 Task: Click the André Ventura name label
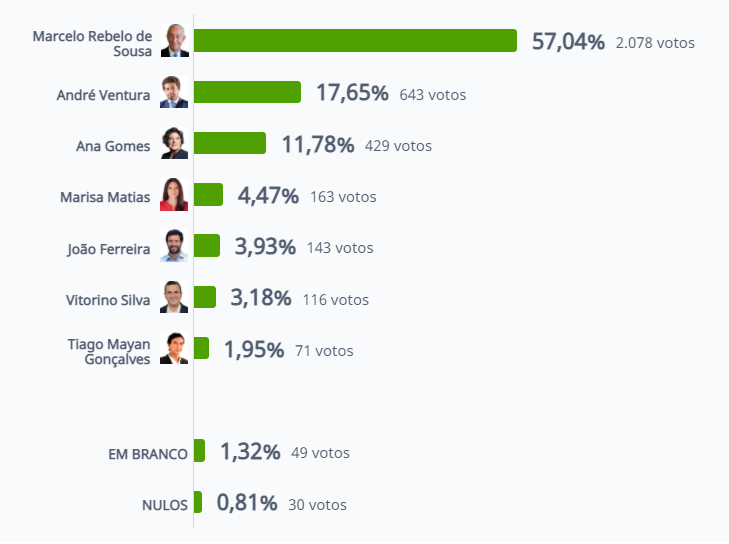[x=103, y=95]
